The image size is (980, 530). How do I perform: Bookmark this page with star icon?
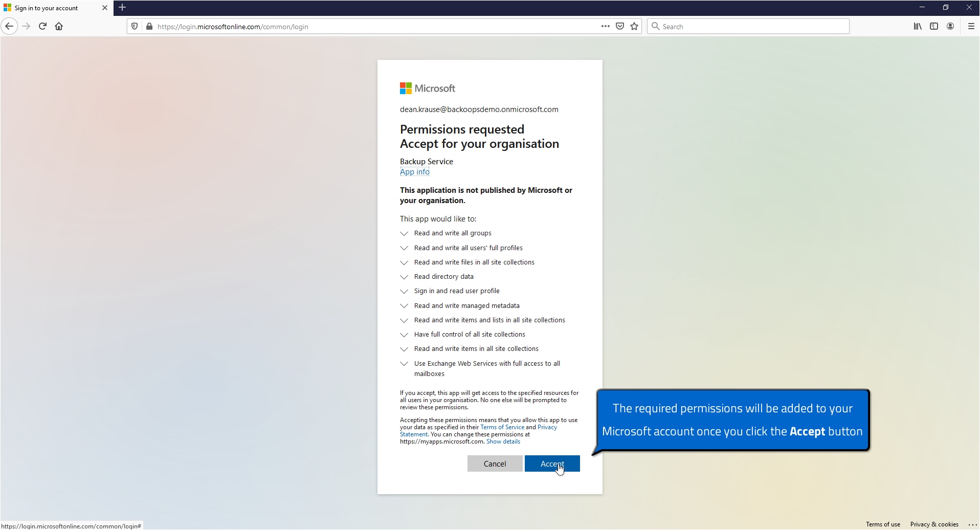coord(634,26)
